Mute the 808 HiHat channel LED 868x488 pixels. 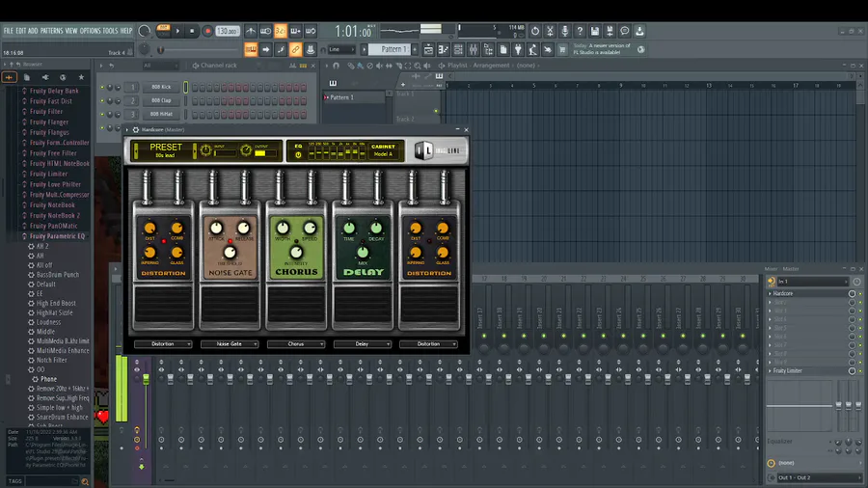(102, 114)
